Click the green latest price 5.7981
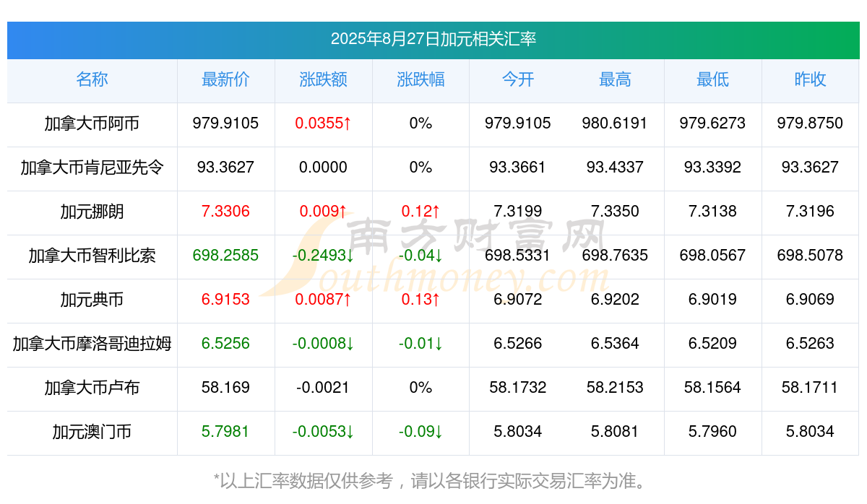 [x=225, y=432]
